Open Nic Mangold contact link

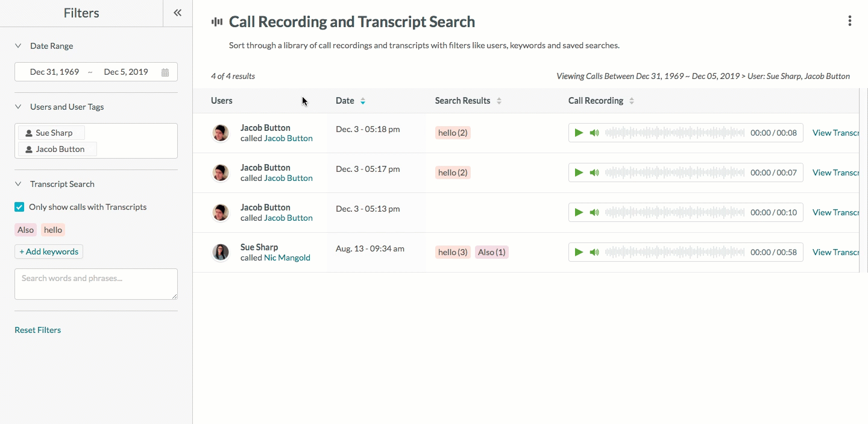click(x=287, y=258)
